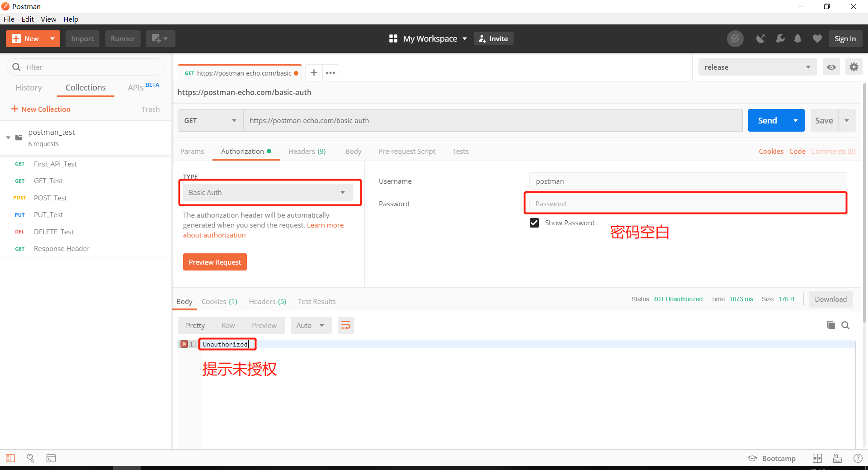Click the heart icon in header
Viewport: 868px width, 470px height.
click(x=817, y=39)
